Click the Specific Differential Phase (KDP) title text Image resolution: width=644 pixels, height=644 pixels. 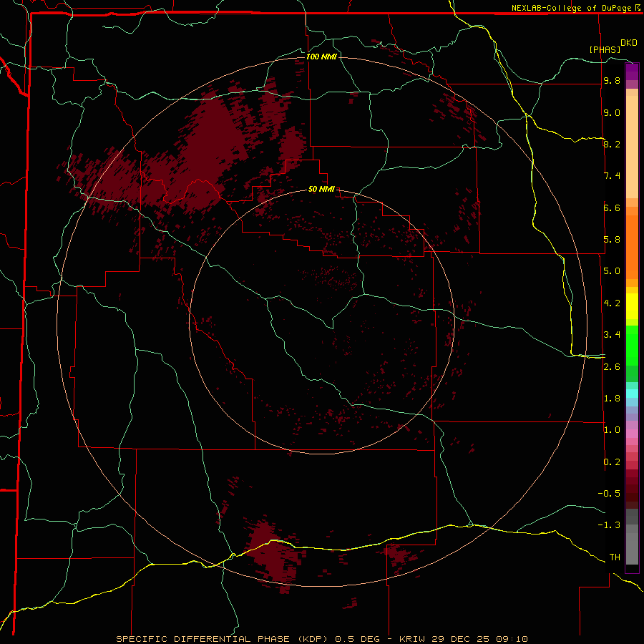click(223, 639)
